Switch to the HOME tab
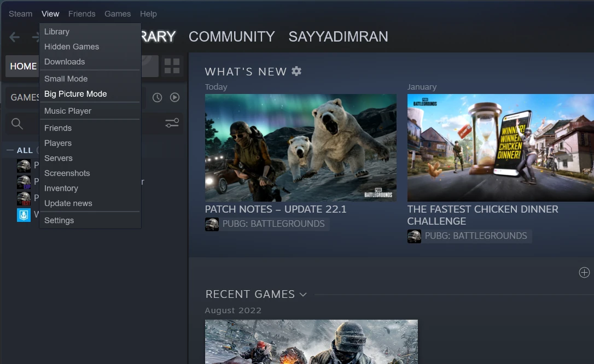This screenshot has height=364, width=594. [22, 66]
